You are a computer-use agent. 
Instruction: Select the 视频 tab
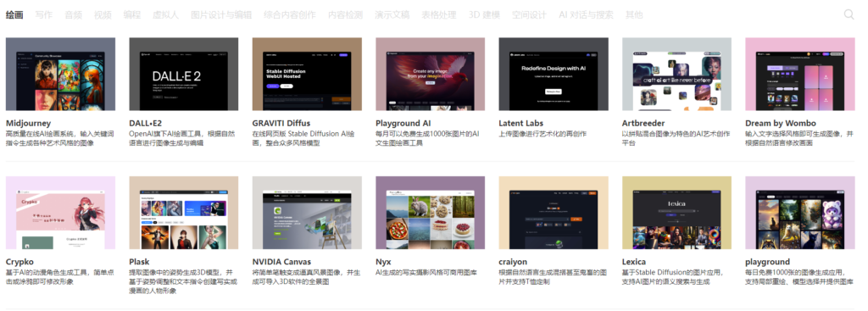(103, 15)
